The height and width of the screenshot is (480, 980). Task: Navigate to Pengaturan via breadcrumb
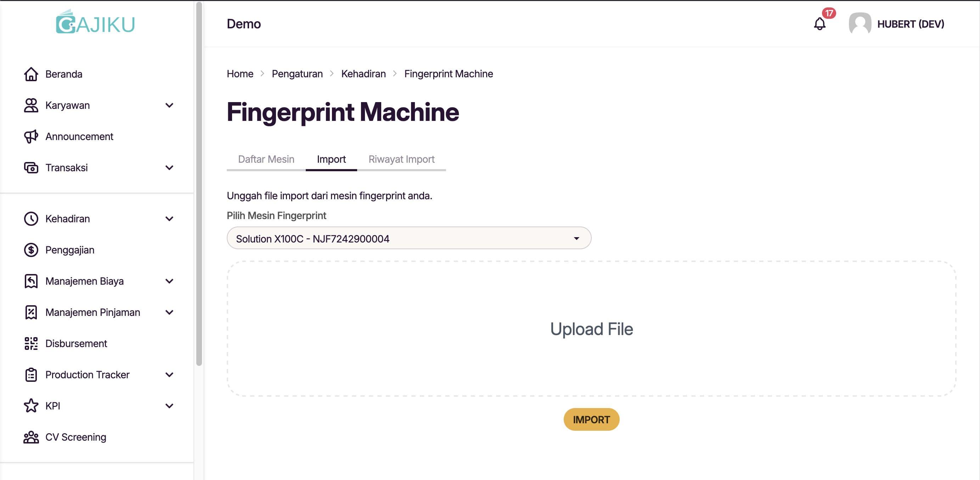[297, 73]
